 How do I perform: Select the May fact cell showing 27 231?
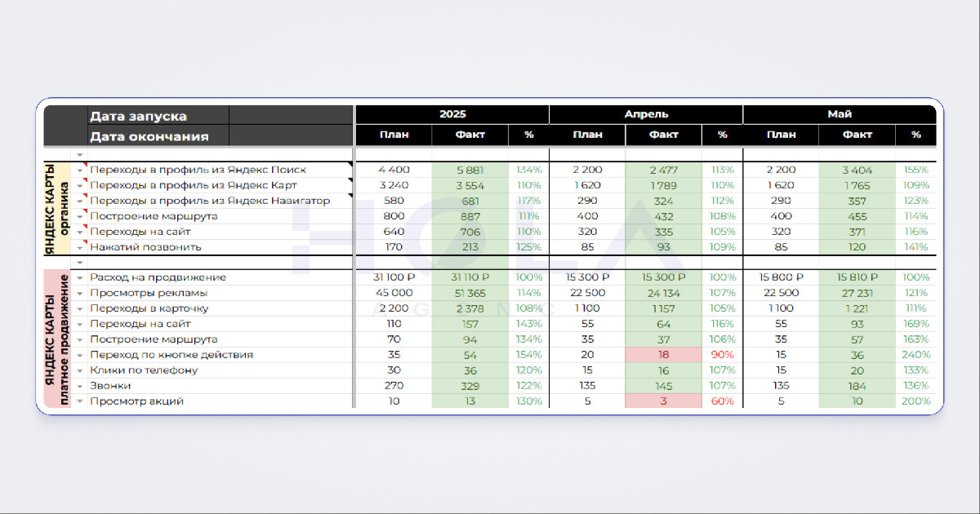tap(857, 294)
